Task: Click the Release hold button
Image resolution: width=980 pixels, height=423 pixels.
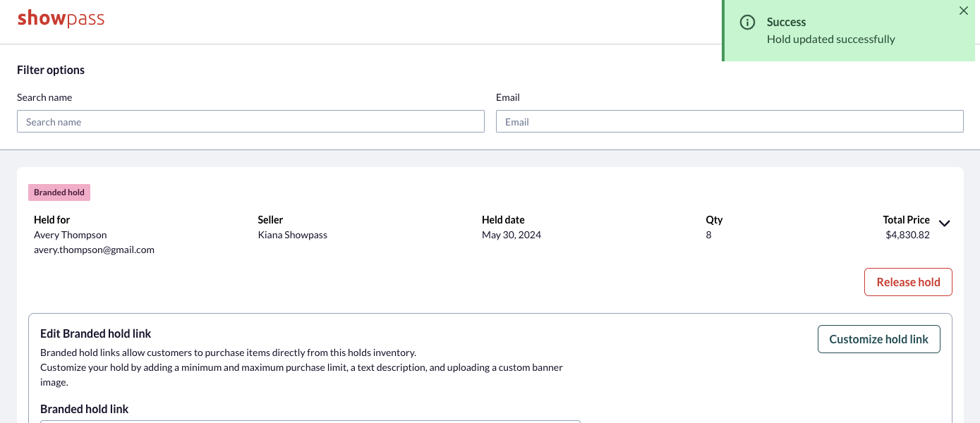Action: pyautogui.click(x=908, y=282)
